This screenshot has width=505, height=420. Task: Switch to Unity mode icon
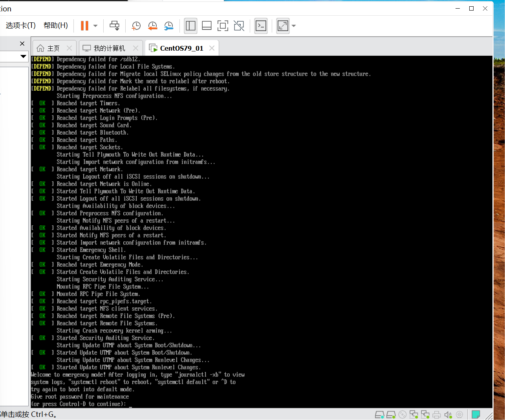[239, 26]
